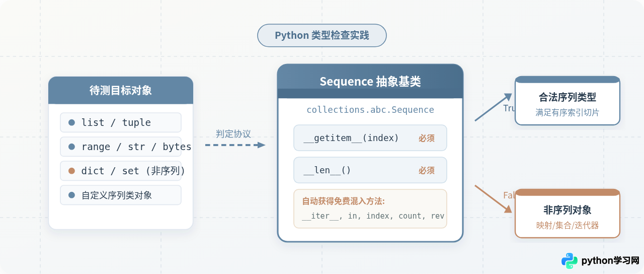Click the Python 类型检查实践 title pill

(x=322, y=36)
